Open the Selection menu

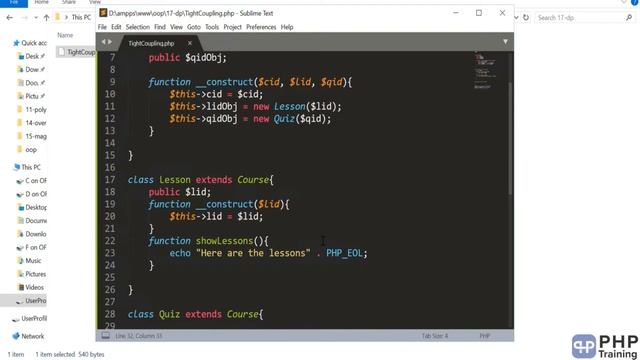coord(138,27)
